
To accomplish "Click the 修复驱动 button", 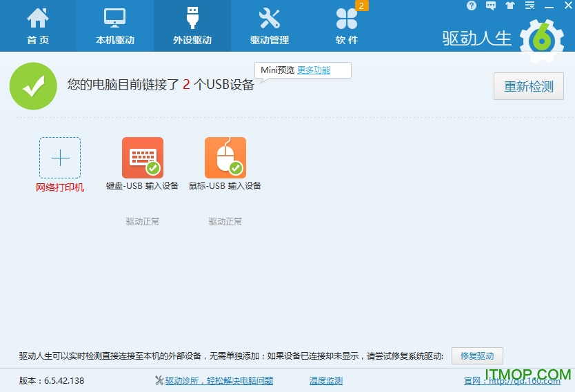I will tap(477, 355).
